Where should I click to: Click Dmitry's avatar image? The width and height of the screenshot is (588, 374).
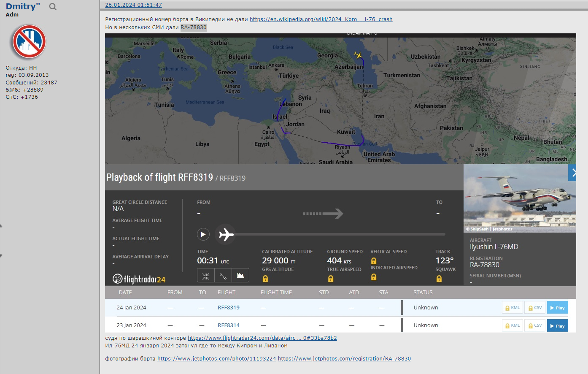tap(29, 42)
